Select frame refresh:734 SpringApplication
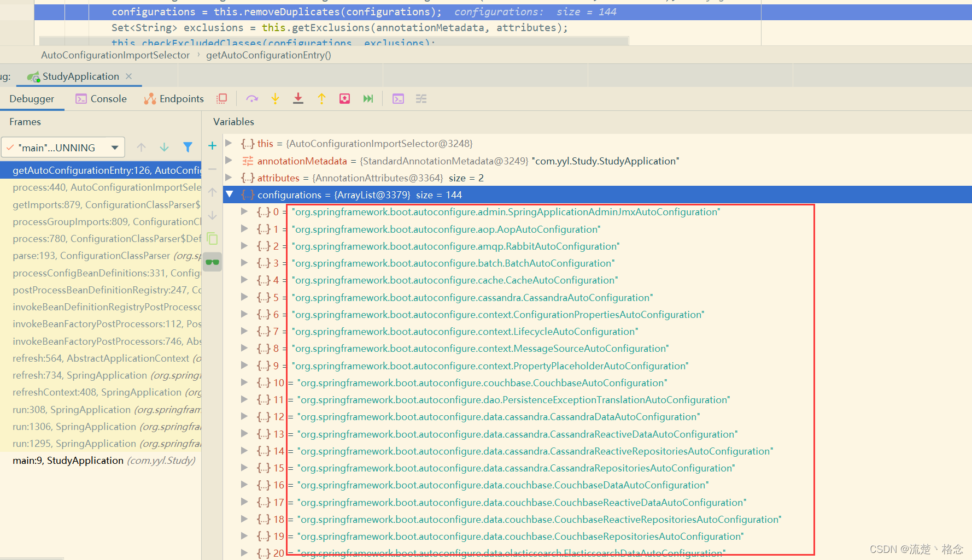Image resolution: width=972 pixels, height=560 pixels. point(101,375)
